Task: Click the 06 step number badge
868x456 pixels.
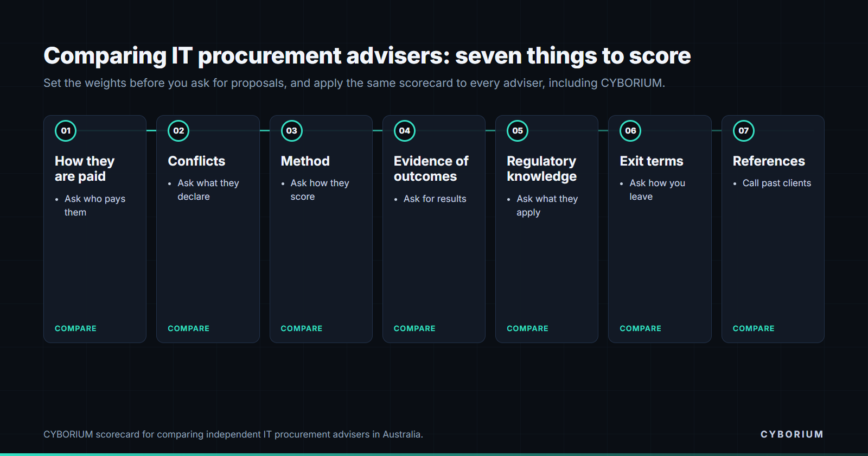Action: (x=630, y=131)
